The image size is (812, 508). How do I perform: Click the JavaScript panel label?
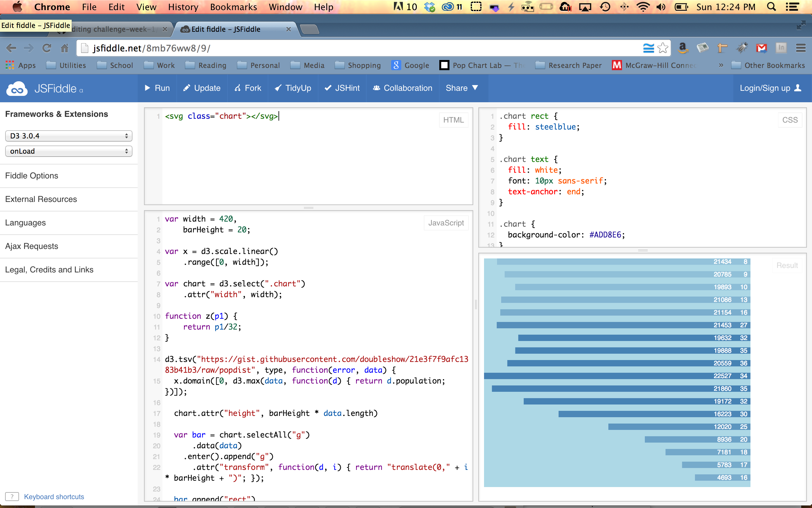[446, 223]
